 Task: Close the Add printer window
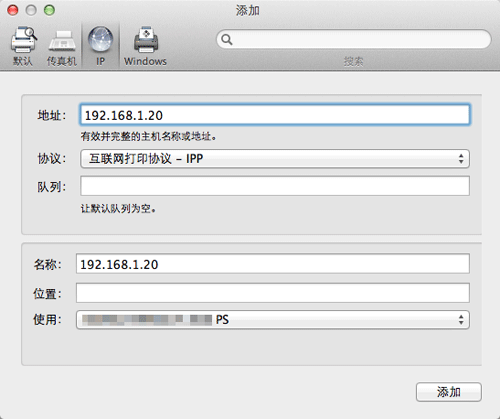13,10
